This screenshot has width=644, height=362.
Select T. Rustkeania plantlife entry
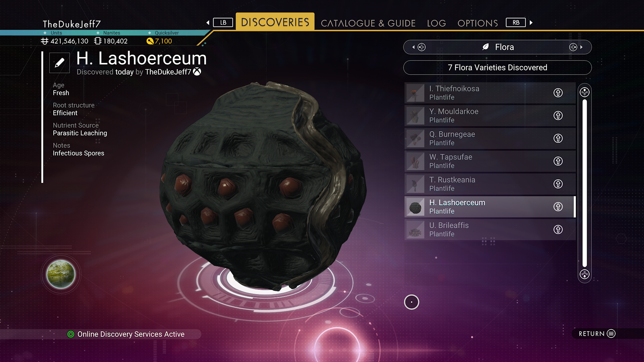pyautogui.click(x=490, y=184)
